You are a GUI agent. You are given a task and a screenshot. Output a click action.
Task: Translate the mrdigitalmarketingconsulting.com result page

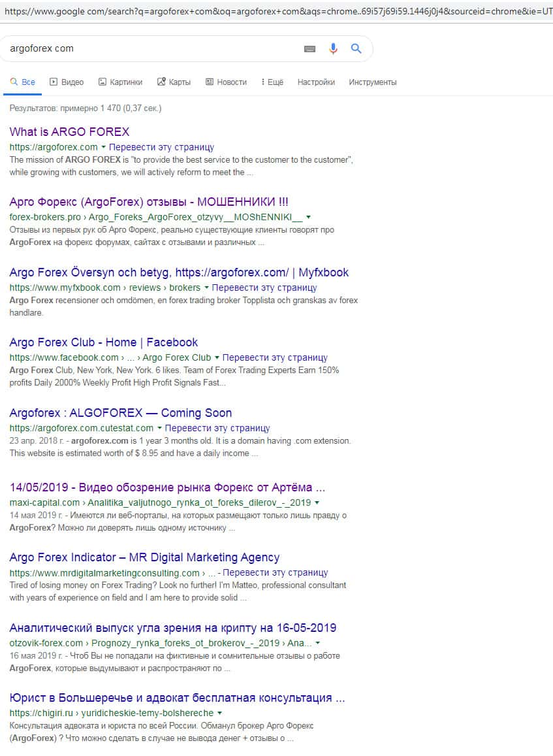coord(275,573)
